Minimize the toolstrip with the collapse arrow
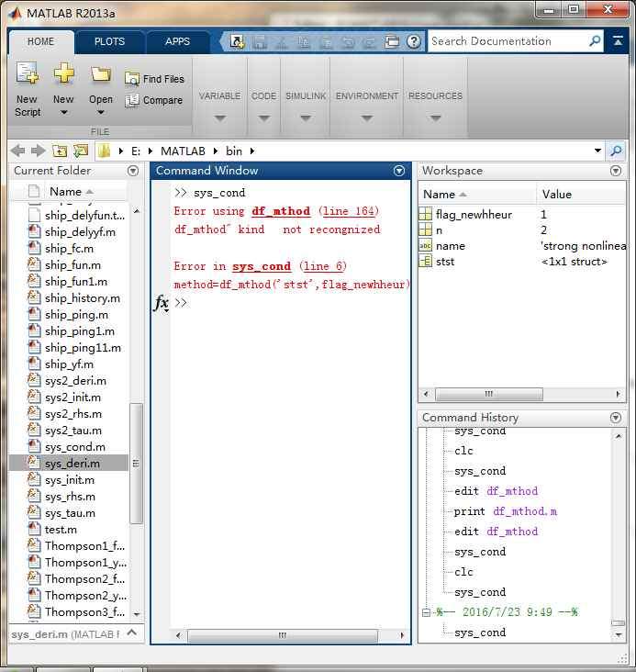 (618, 41)
